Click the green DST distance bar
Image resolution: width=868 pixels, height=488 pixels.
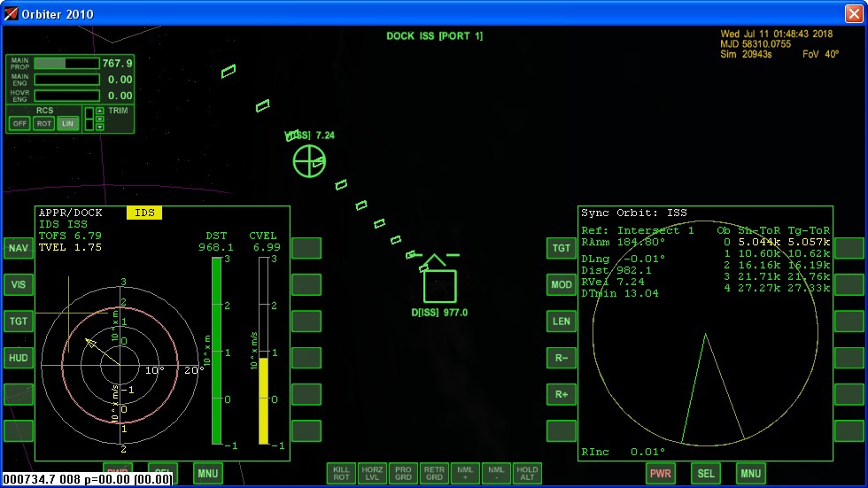[x=216, y=350]
